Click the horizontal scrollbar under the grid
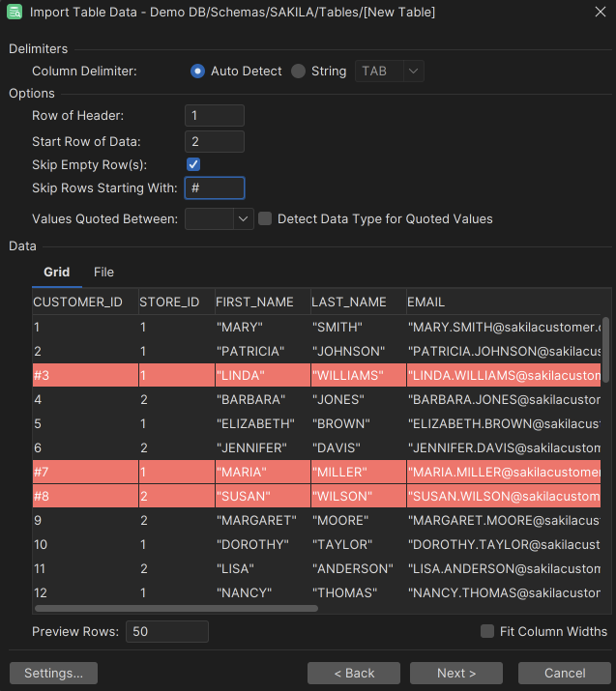The image size is (616, 691). click(x=176, y=609)
